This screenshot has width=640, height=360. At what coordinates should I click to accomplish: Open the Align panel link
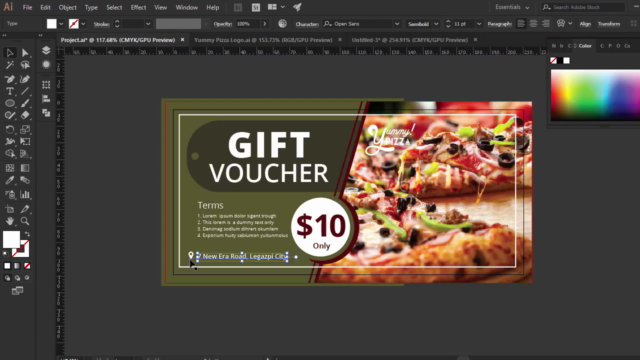point(585,24)
